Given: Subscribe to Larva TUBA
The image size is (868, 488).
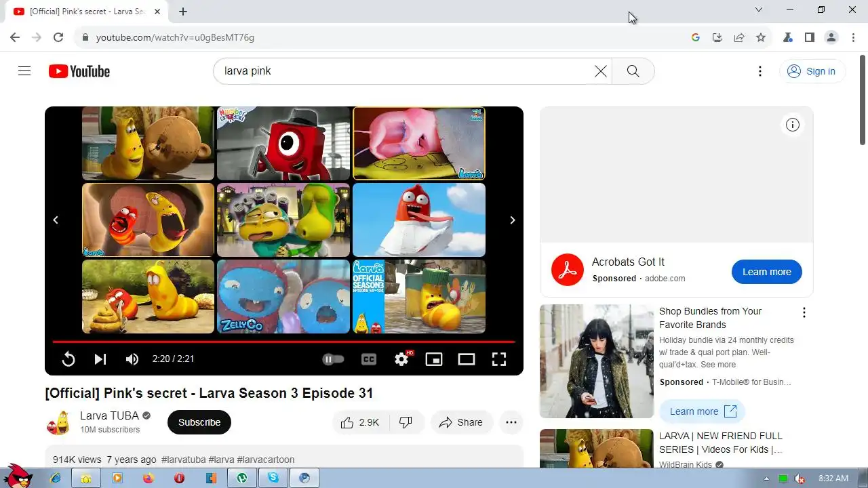Looking at the screenshot, I should pyautogui.click(x=199, y=422).
